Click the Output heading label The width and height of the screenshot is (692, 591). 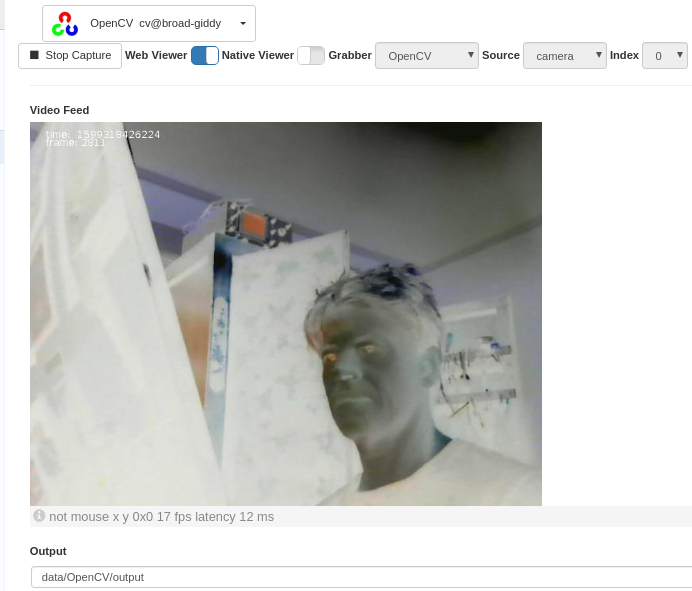[48, 551]
